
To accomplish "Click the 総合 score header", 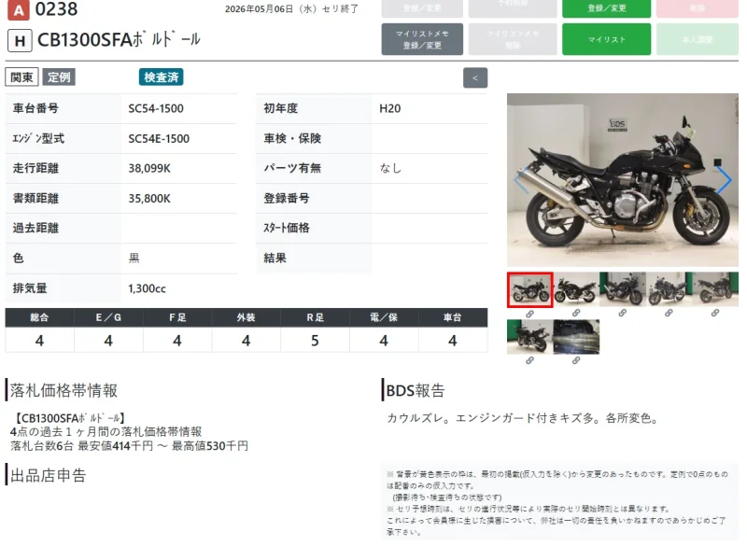I will (39, 317).
